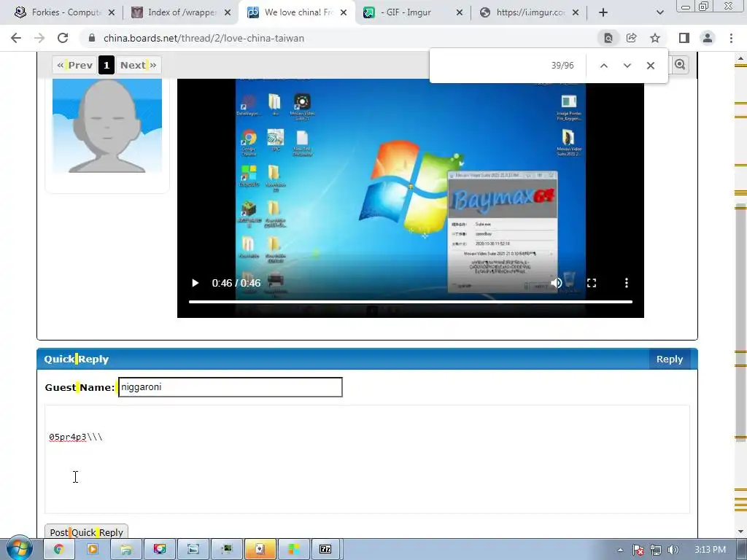Enter video fullscreen mode
The height and width of the screenshot is (560, 747).
pos(591,283)
